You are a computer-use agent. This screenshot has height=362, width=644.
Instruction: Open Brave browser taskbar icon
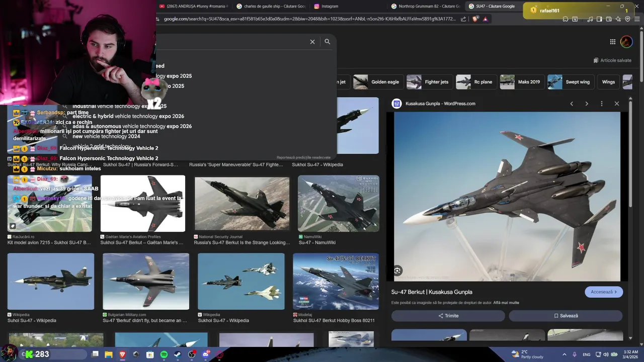pos(122,354)
